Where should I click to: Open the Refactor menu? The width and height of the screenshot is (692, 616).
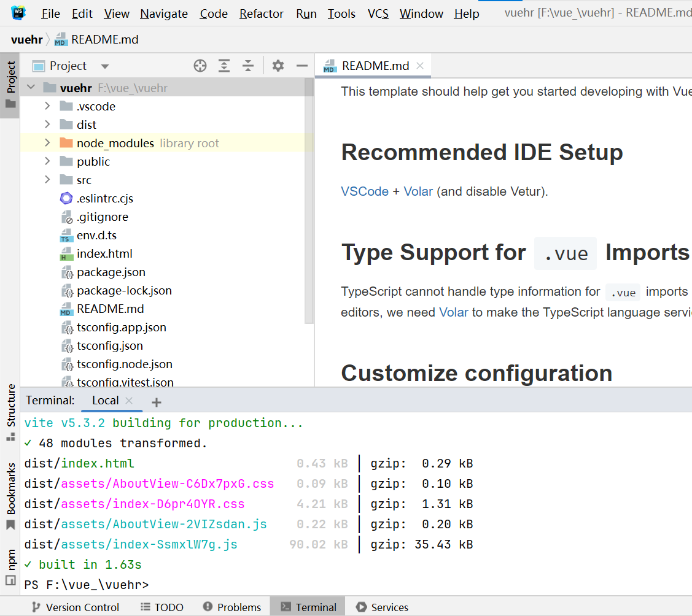[262, 13]
